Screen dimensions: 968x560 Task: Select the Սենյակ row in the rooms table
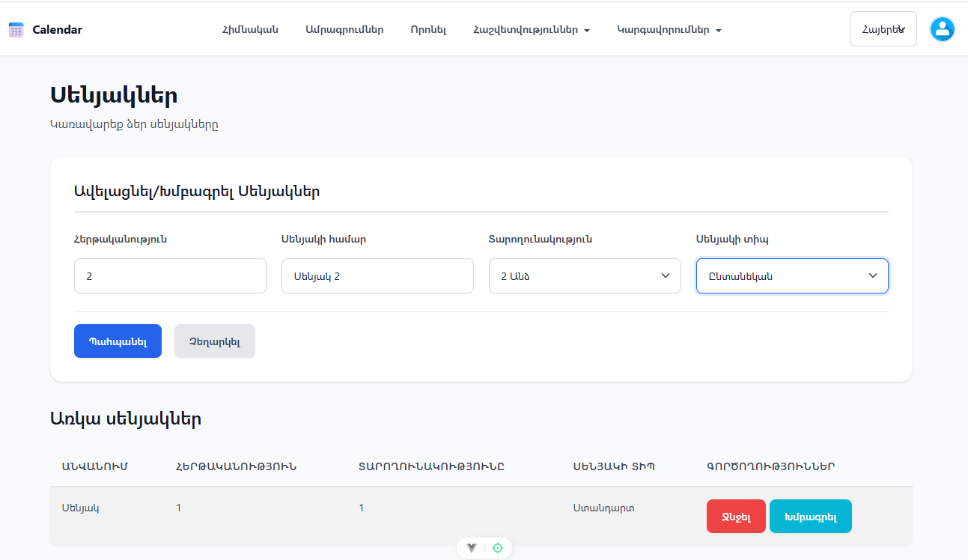pyautogui.click(x=80, y=508)
